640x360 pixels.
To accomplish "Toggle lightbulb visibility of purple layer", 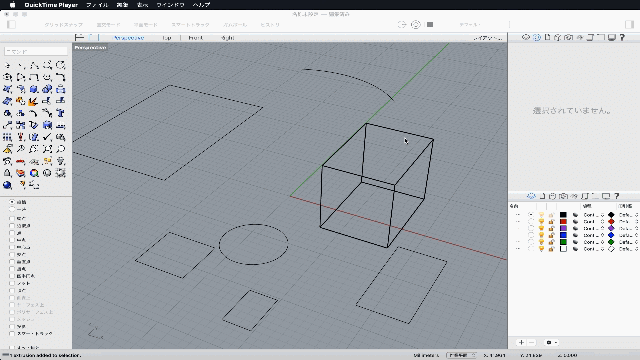I will click(x=542, y=229).
